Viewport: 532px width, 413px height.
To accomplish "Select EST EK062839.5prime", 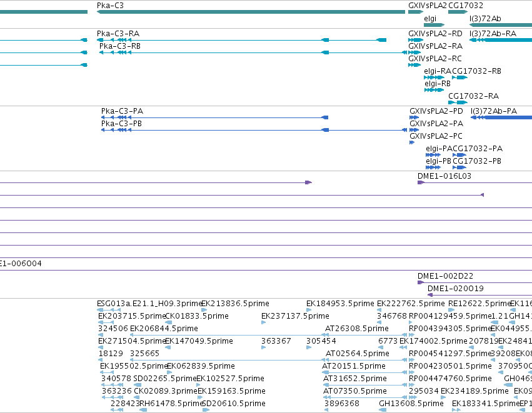I will [x=169, y=372].
